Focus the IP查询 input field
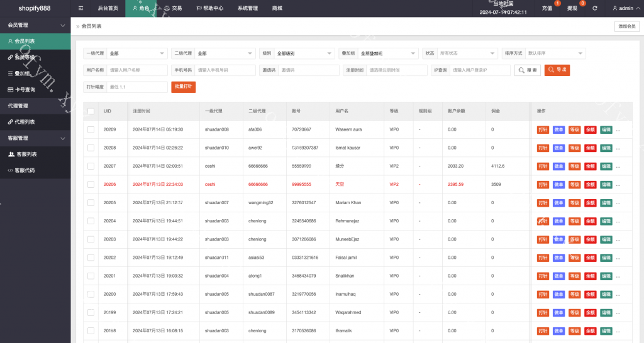 pos(480,70)
